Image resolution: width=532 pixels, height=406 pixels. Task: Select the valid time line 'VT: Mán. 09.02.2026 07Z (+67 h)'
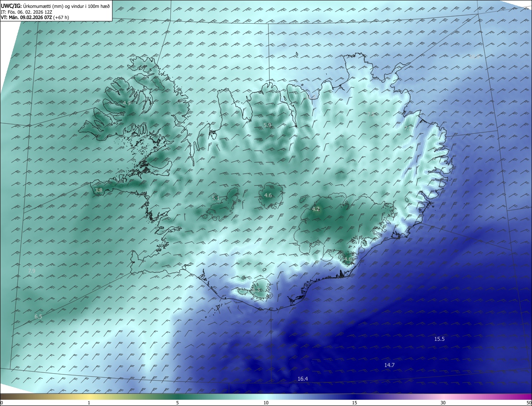point(34,17)
